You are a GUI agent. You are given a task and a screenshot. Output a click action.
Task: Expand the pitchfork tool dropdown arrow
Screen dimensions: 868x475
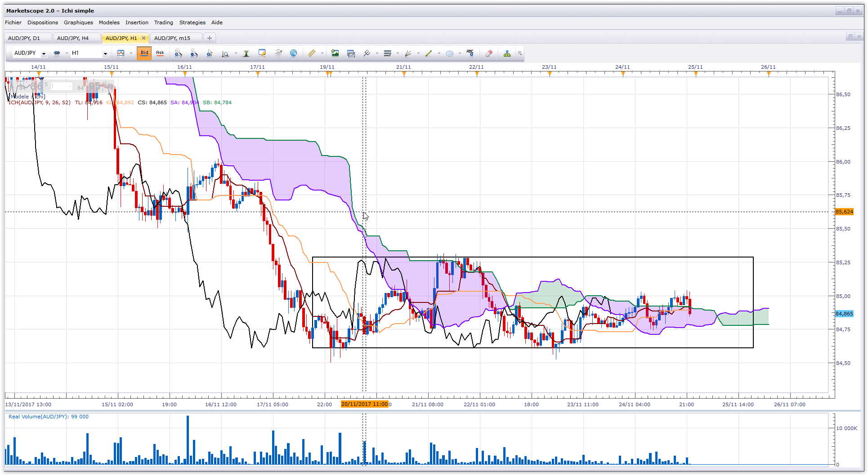377,53
